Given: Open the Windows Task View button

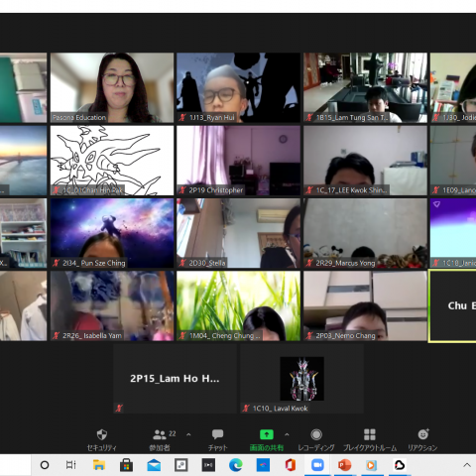Looking at the screenshot, I should (x=71, y=465).
